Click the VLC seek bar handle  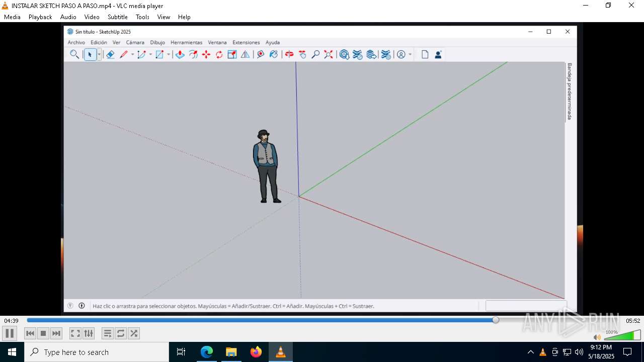(496, 320)
